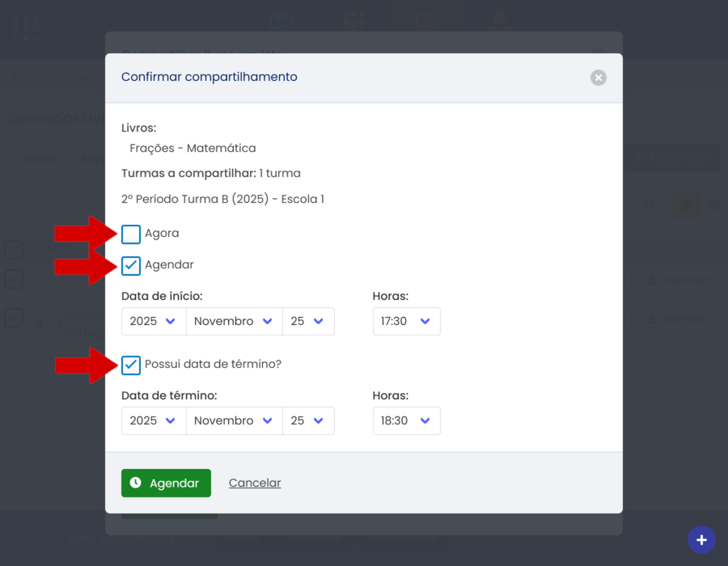Click the clock icon on Agendar button
The height and width of the screenshot is (566, 728).
pos(136,483)
